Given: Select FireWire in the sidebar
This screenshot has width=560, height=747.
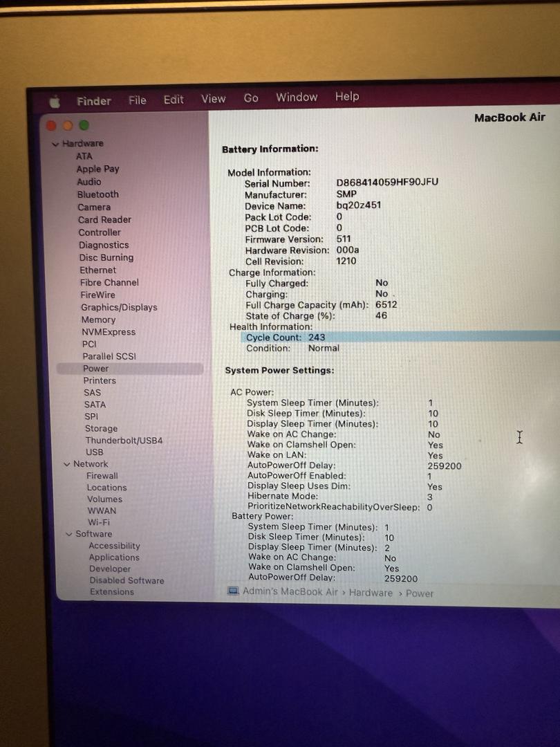Looking at the screenshot, I should point(97,295).
